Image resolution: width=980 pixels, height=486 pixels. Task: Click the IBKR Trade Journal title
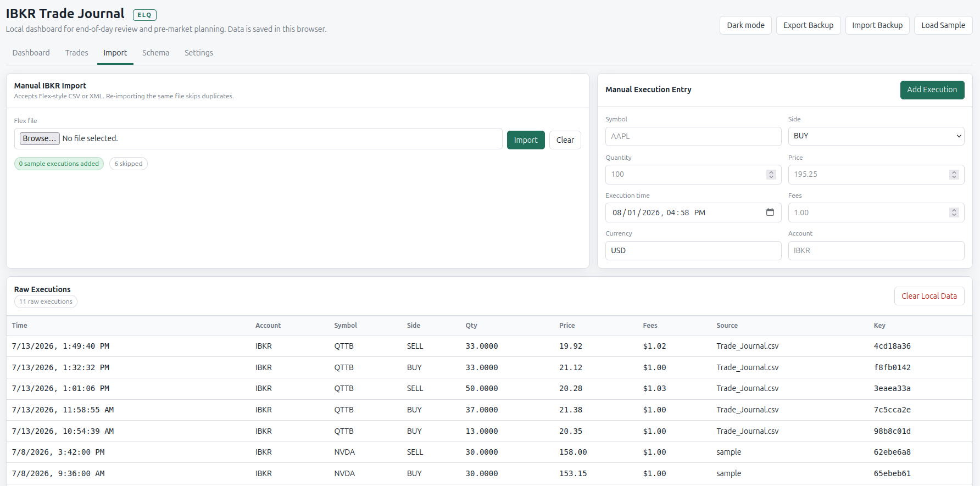[65, 14]
